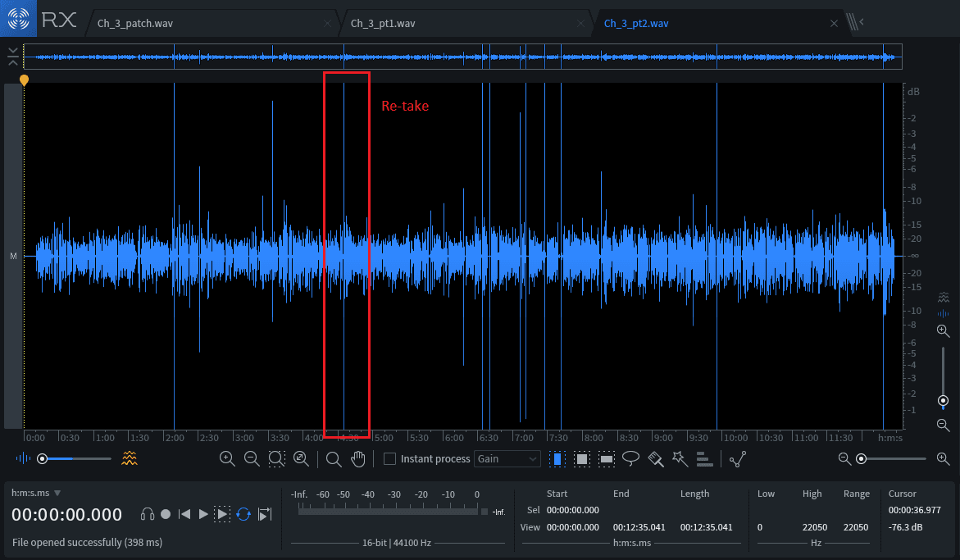Click the orange spectrogram view icon

(x=130, y=458)
